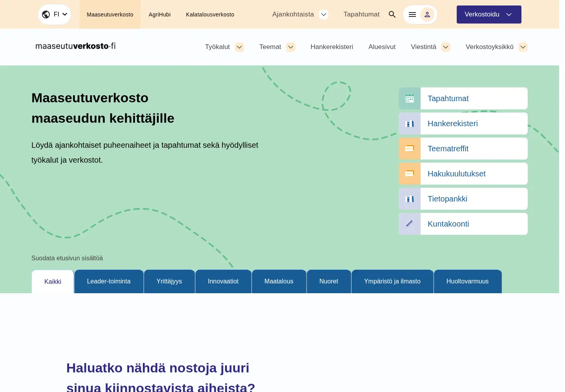Click the user profile icon
Image resolution: width=565 pixels, height=392 pixels.
tap(427, 15)
